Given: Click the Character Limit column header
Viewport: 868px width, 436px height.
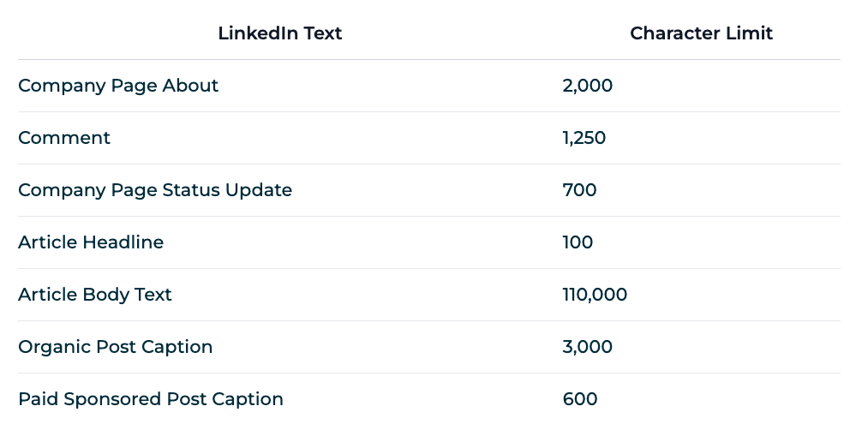Looking at the screenshot, I should [701, 33].
